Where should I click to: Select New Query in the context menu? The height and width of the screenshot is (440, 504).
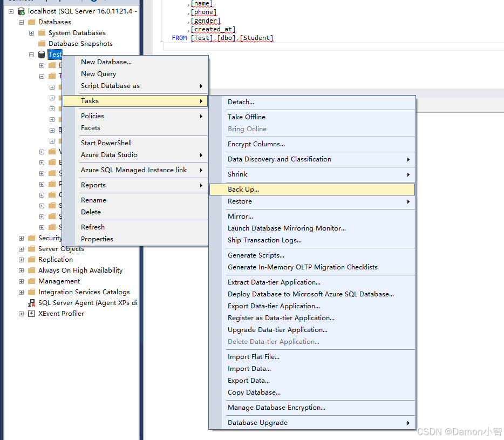point(98,74)
